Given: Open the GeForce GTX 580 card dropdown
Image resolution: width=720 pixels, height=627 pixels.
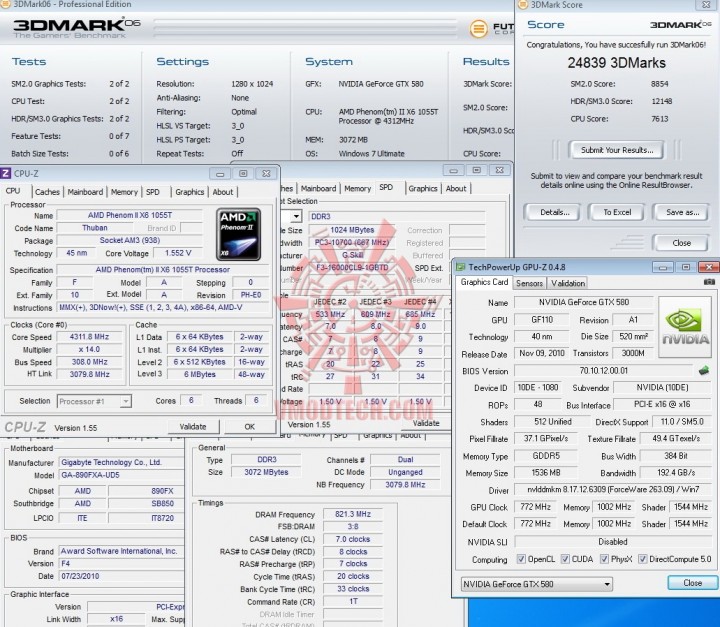Looking at the screenshot, I should tap(537, 584).
